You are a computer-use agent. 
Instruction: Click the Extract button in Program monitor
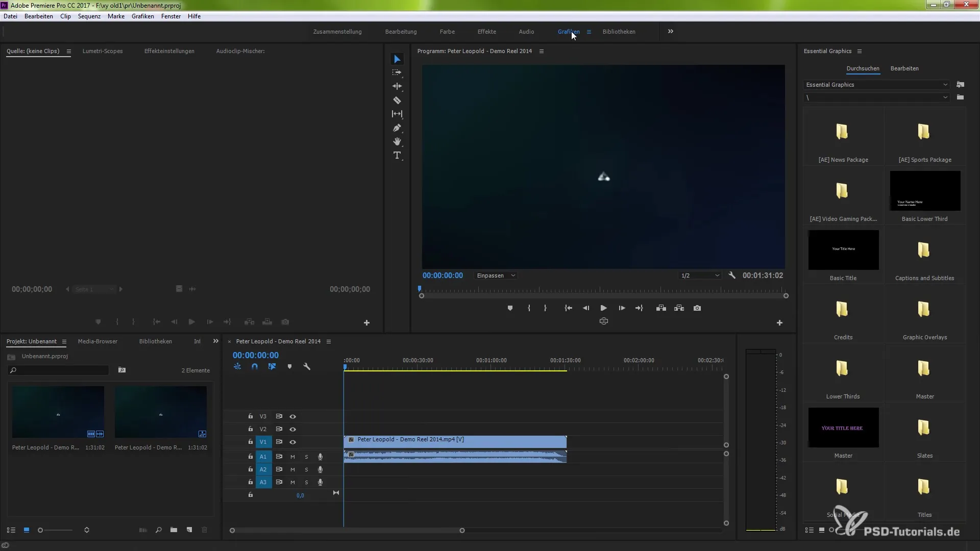pos(679,308)
